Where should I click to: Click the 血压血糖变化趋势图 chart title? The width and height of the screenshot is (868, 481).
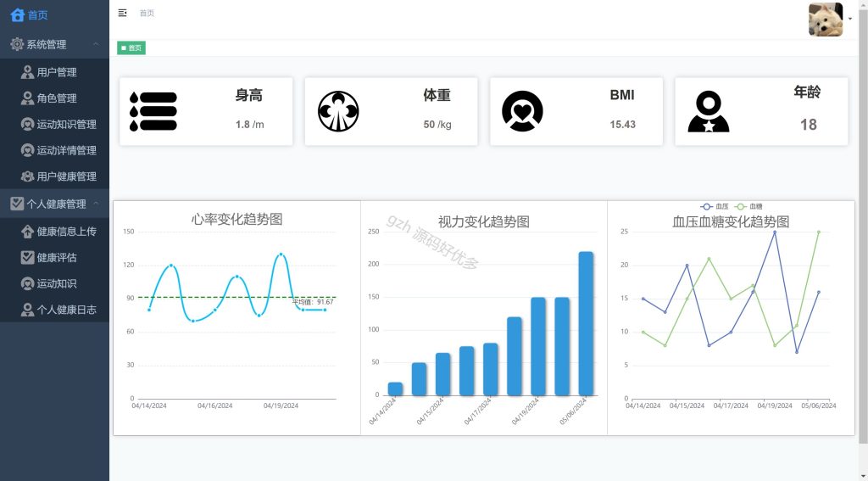click(731, 221)
